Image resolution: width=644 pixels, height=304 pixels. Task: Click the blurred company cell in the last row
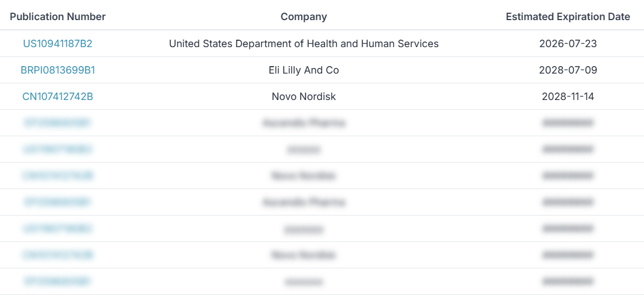304,282
